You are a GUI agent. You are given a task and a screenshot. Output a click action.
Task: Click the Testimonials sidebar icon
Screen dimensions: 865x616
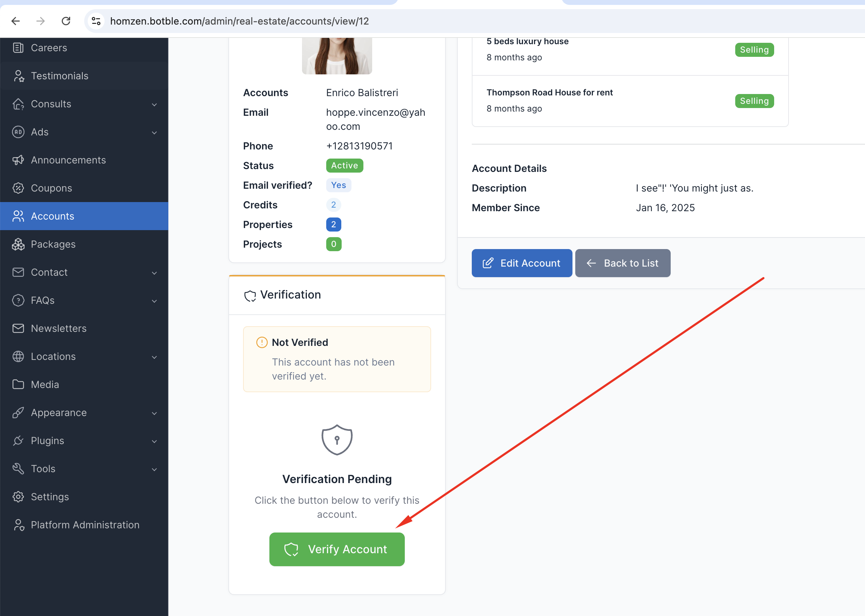pos(18,76)
